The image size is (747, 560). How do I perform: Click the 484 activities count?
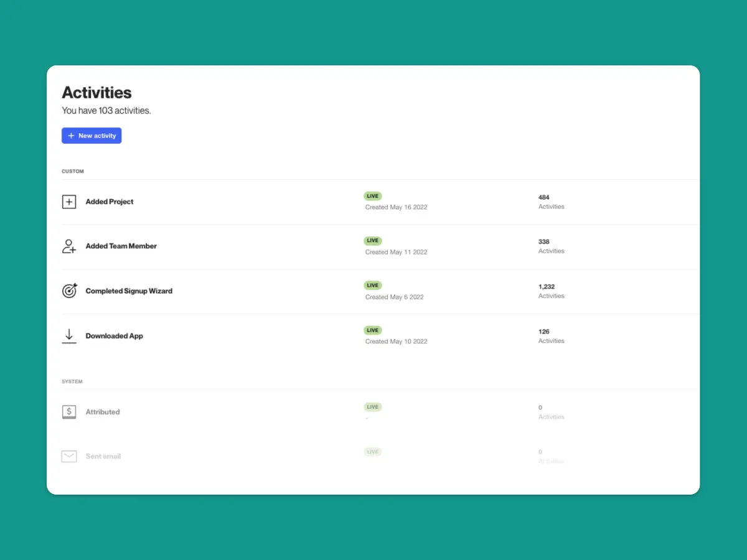(544, 197)
